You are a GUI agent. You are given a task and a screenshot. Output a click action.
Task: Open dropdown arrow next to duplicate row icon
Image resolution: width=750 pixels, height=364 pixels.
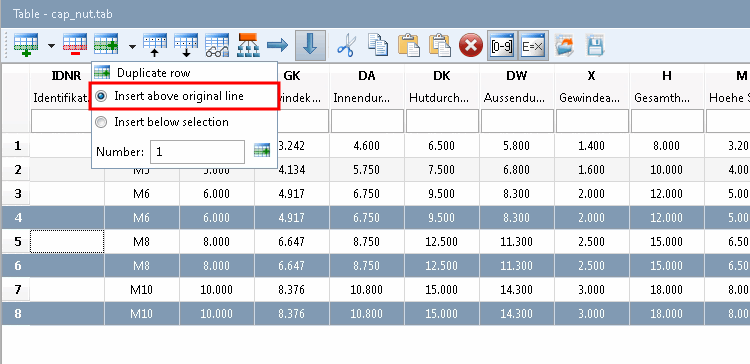pos(132,46)
